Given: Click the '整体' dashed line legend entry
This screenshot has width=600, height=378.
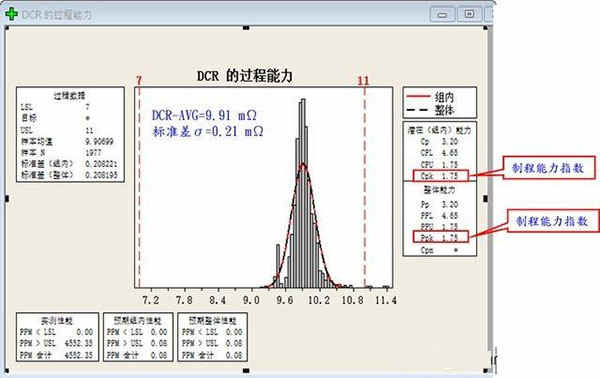Looking at the screenshot, I should (430, 110).
